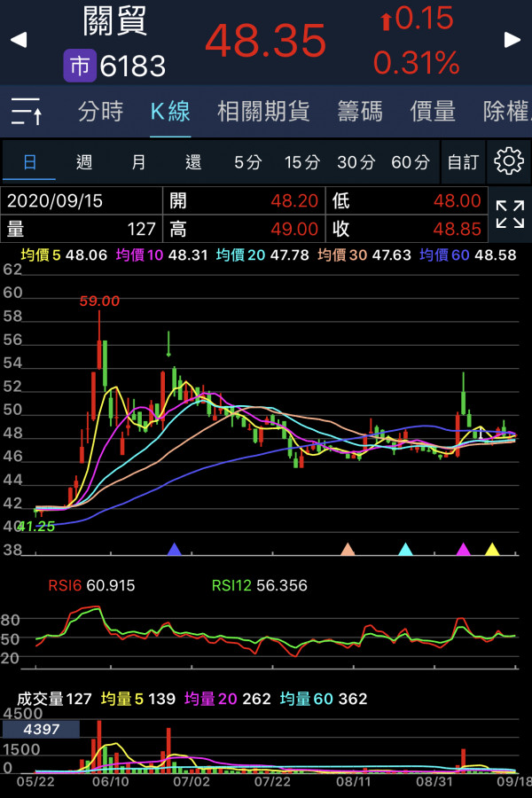Go to previous stock with left arrow
The image size is (532, 798).
[x=18, y=40]
